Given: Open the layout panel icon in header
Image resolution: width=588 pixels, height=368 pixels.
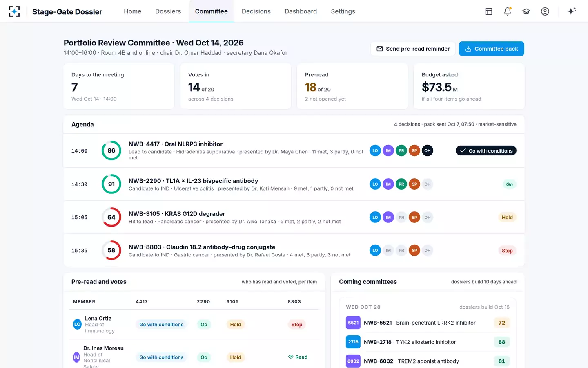Looking at the screenshot, I should [x=489, y=11].
